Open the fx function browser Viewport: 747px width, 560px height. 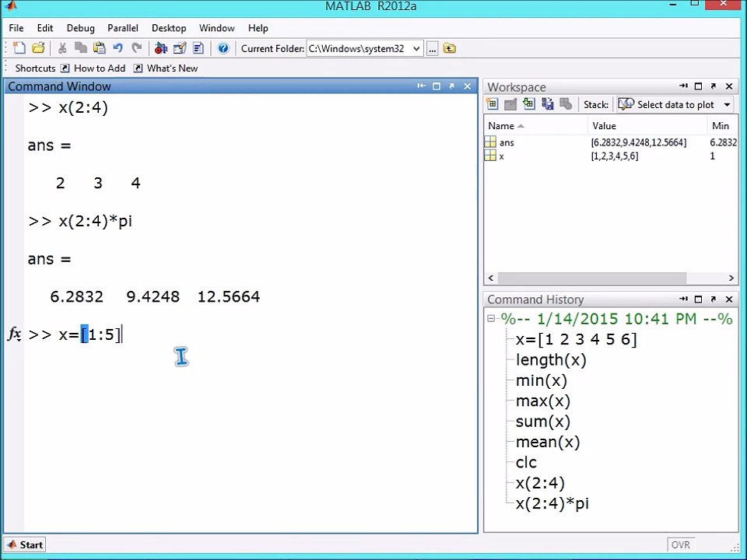tap(14, 334)
